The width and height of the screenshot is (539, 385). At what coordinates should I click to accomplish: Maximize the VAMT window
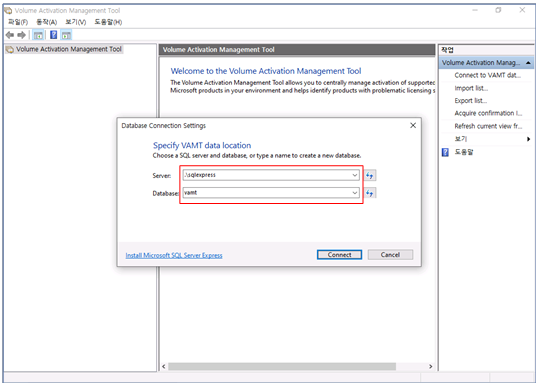(498, 10)
